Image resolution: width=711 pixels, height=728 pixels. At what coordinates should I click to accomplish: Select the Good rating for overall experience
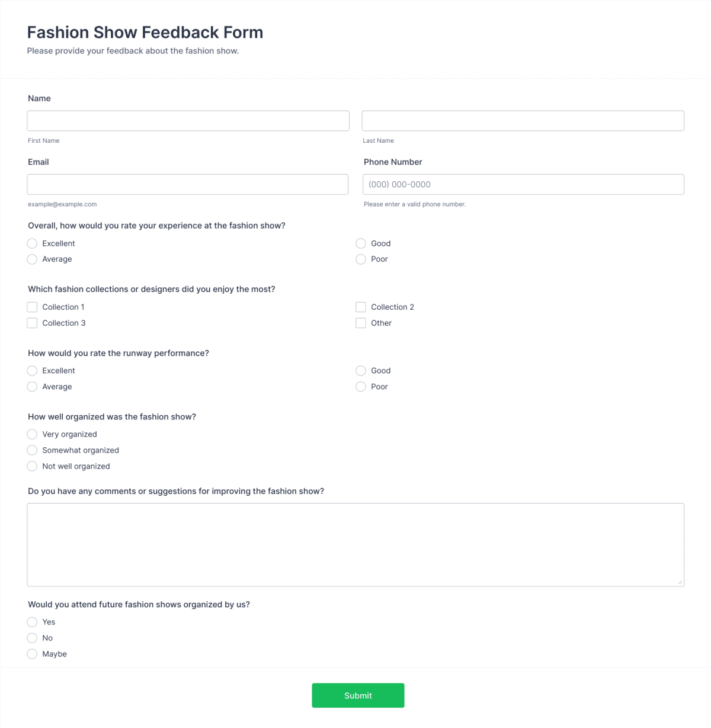[361, 243]
